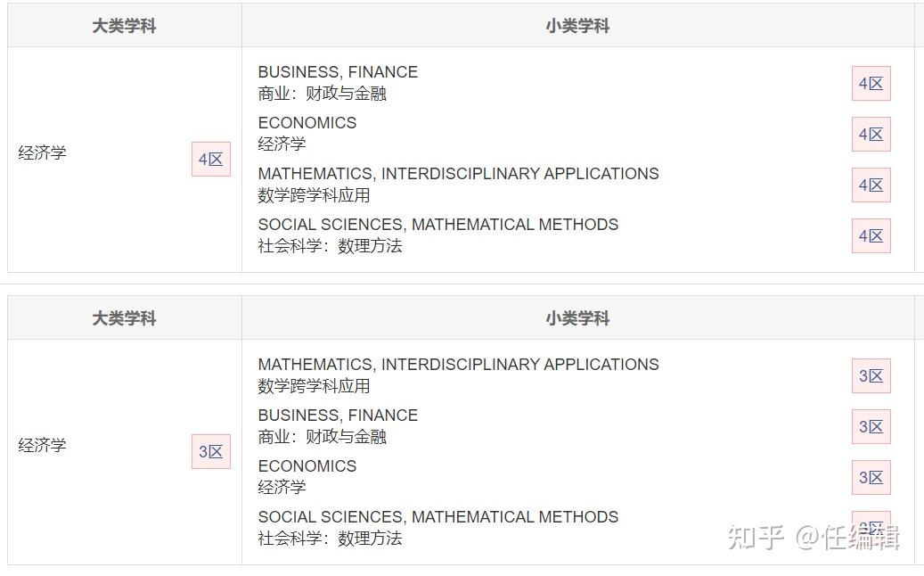Click the 3区 badge next to second 经济学

click(211, 452)
